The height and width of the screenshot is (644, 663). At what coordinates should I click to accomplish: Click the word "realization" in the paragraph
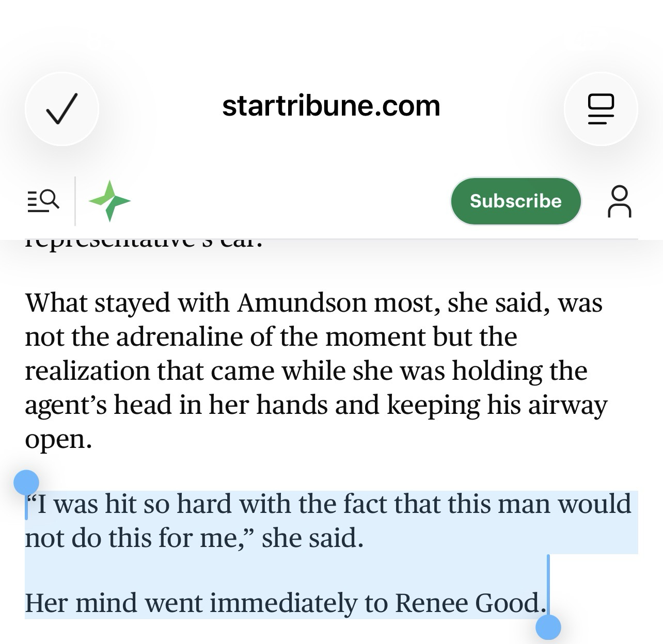pos(87,371)
